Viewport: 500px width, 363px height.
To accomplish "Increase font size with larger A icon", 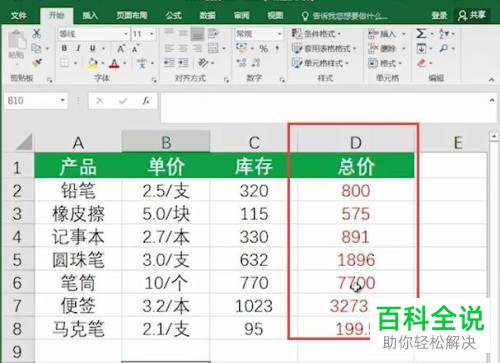I will [121, 49].
